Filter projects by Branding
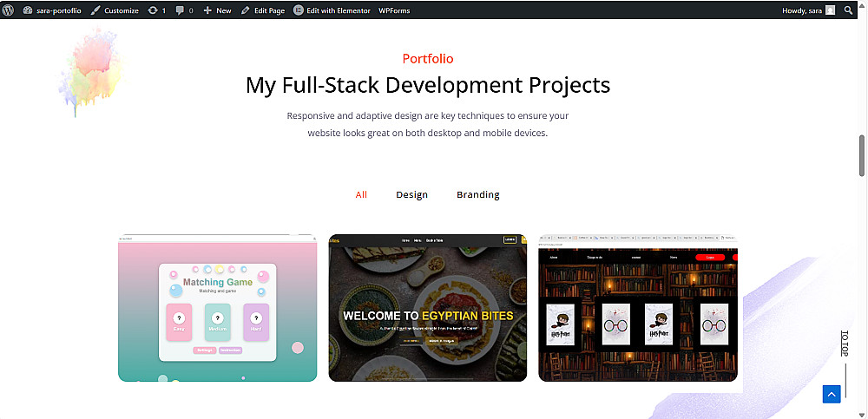This screenshot has width=868, height=419. [x=478, y=195]
